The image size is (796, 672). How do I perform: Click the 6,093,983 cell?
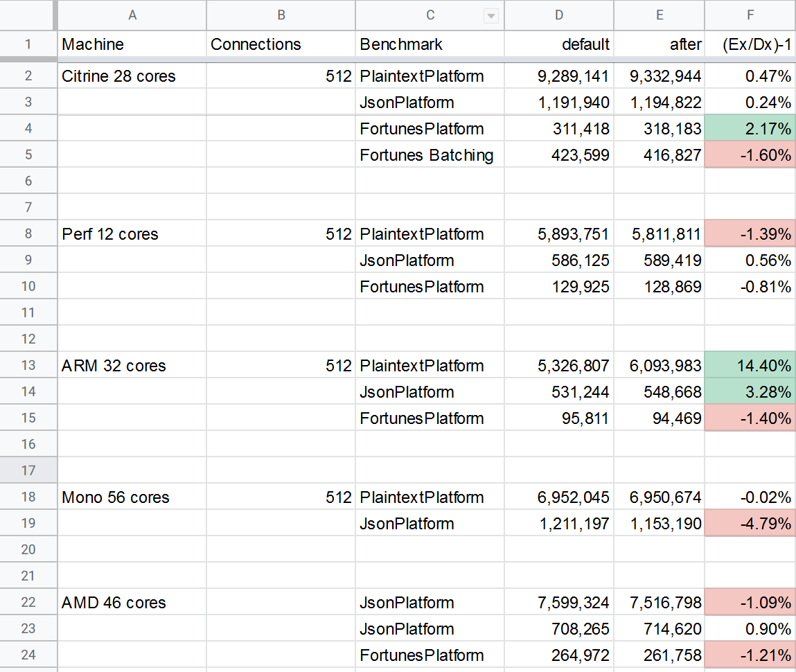click(x=660, y=365)
